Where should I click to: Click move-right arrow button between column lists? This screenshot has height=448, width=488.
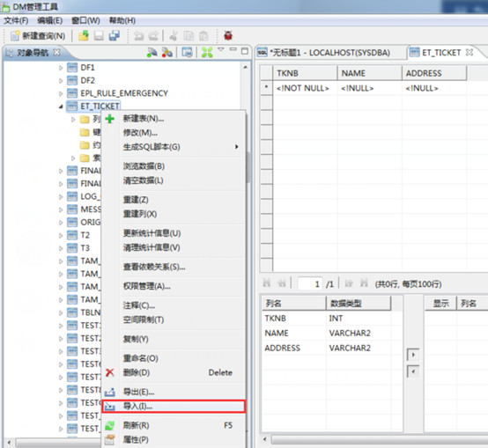[x=413, y=355]
